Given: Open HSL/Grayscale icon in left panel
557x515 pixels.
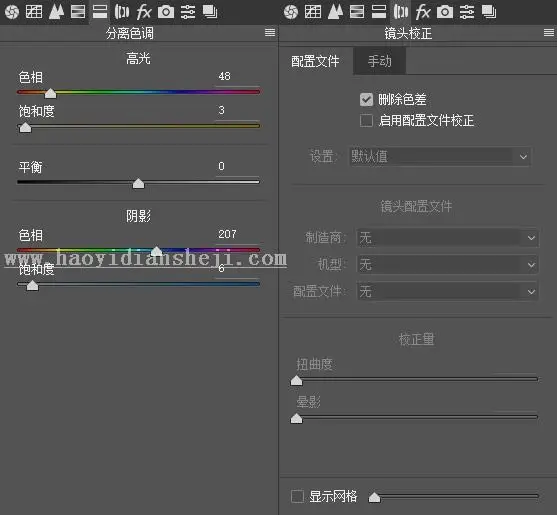Looking at the screenshot, I should click(x=78, y=12).
